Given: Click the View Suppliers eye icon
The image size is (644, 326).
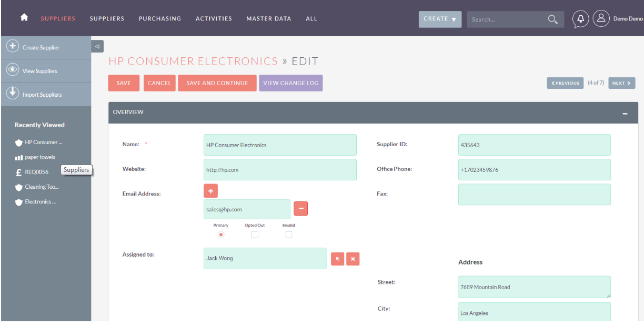Looking at the screenshot, I should pyautogui.click(x=13, y=70).
